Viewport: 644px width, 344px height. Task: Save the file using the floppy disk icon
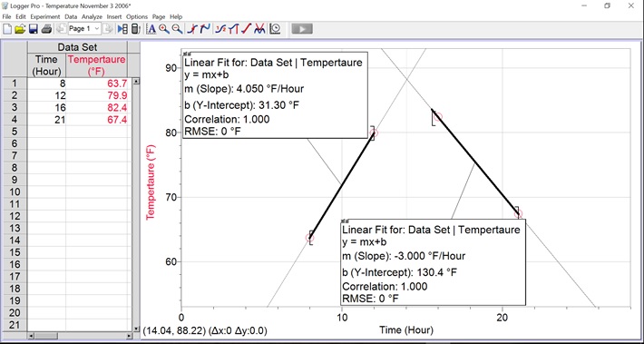pos(34,29)
